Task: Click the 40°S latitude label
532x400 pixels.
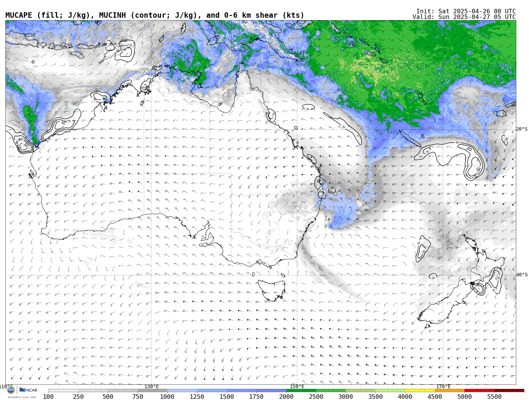Action: 522,275
